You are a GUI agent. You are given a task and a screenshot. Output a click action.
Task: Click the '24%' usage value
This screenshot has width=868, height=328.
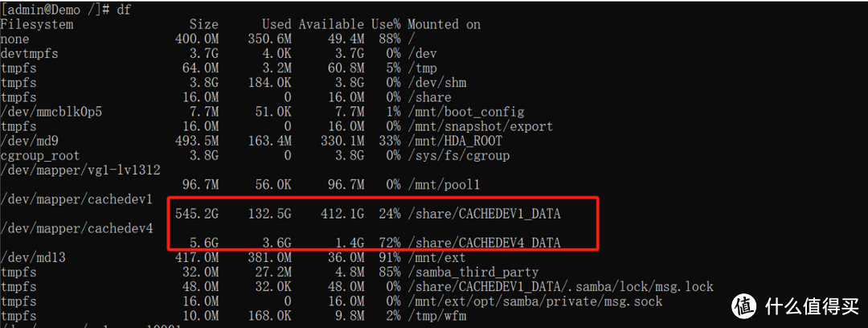click(x=390, y=213)
